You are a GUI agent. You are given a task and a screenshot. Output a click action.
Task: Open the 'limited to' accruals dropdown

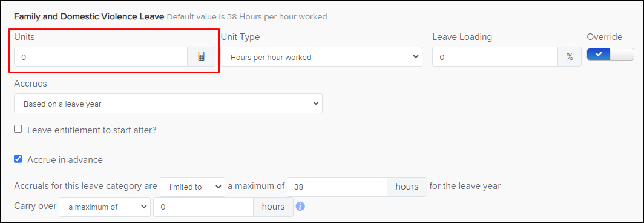tap(192, 187)
